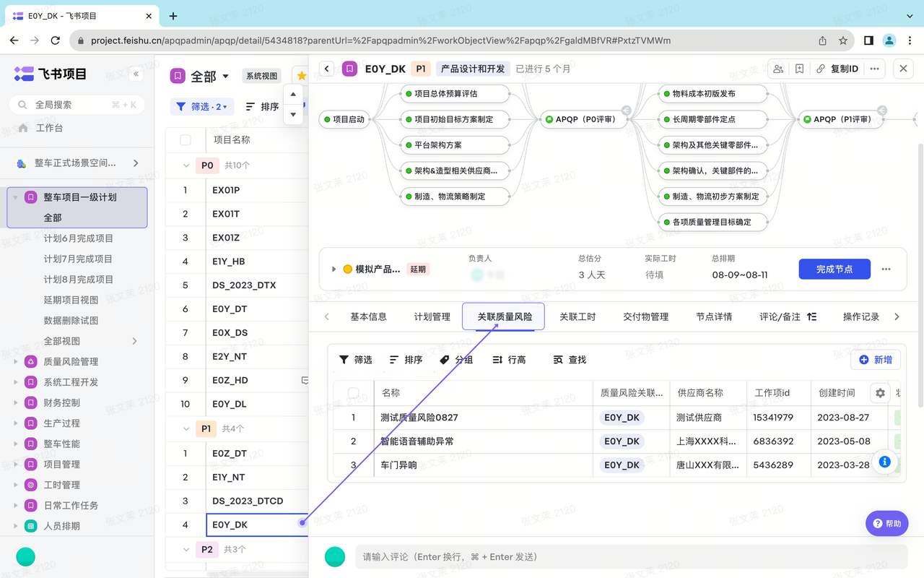Click the bookmark icon in detail header
Image resolution: width=924 pixels, height=578 pixels.
click(x=799, y=69)
